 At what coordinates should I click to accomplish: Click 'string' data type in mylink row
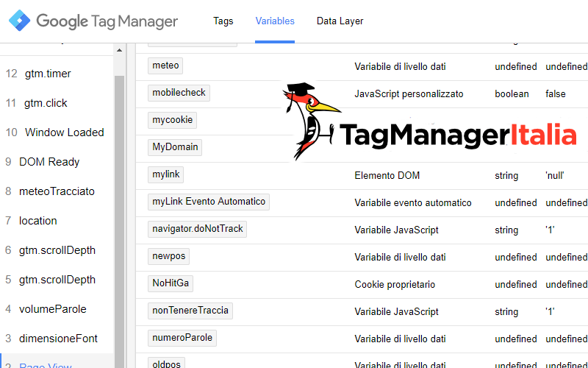point(506,176)
